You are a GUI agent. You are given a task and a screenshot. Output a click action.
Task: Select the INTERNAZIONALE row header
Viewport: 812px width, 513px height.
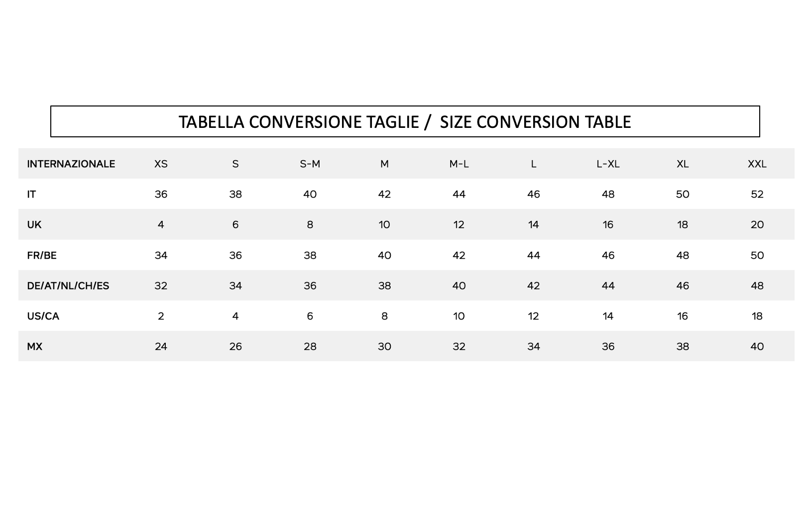pos(71,164)
